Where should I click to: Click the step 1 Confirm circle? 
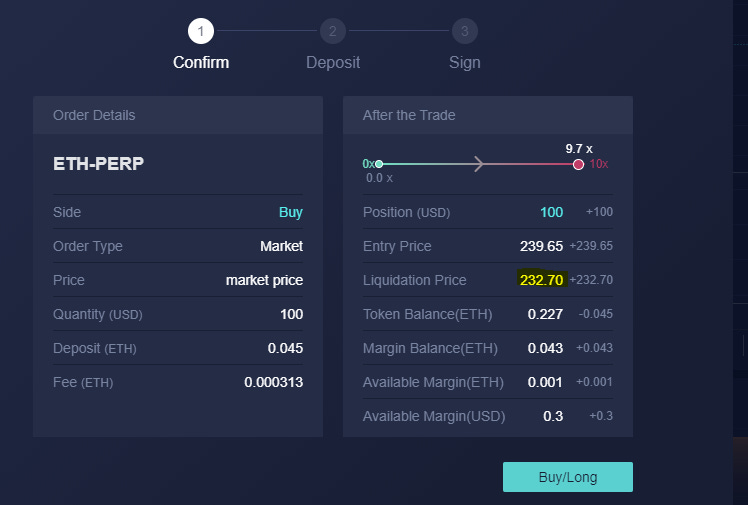pyautogui.click(x=201, y=31)
